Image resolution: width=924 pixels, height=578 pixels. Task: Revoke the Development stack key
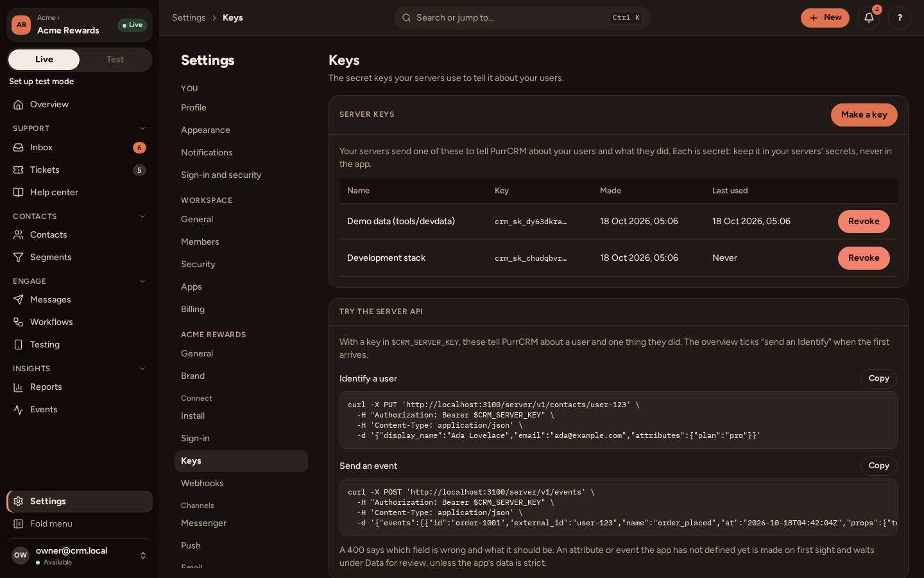tap(864, 258)
